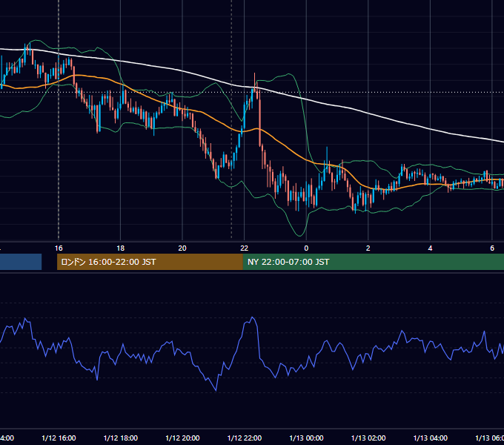Image resolution: width=504 pixels, height=445 pixels.
Task: Click the "1/12 18:00" date label
Action: pyautogui.click(x=121, y=438)
